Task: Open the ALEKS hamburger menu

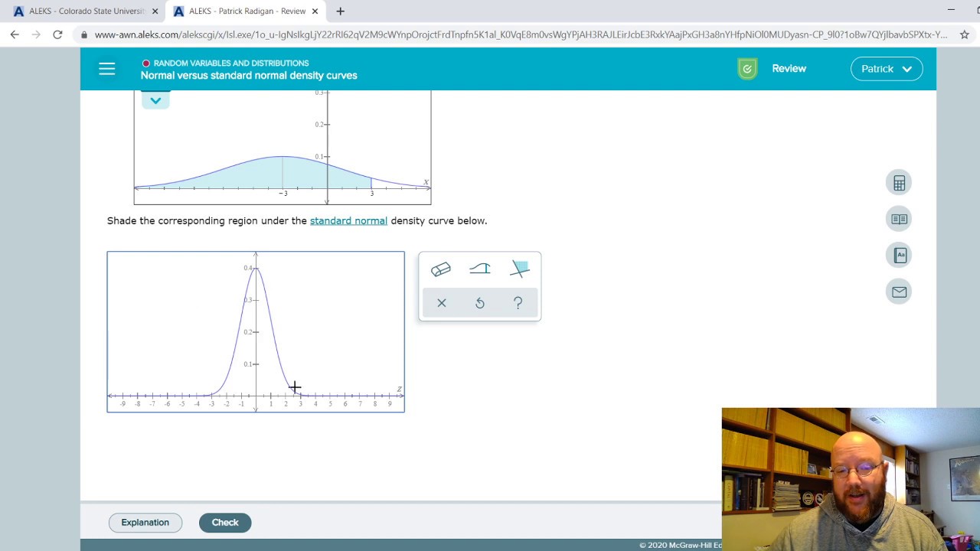Action: 106,69
